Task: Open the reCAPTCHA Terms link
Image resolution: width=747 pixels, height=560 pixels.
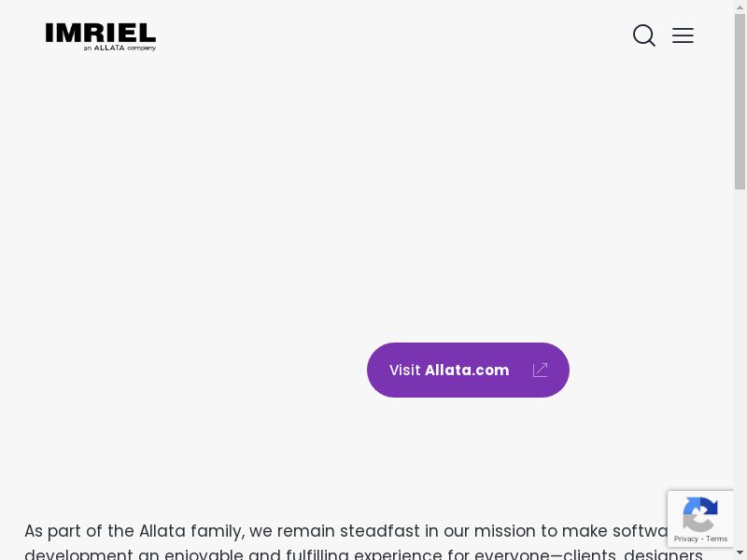Action: tap(717, 539)
